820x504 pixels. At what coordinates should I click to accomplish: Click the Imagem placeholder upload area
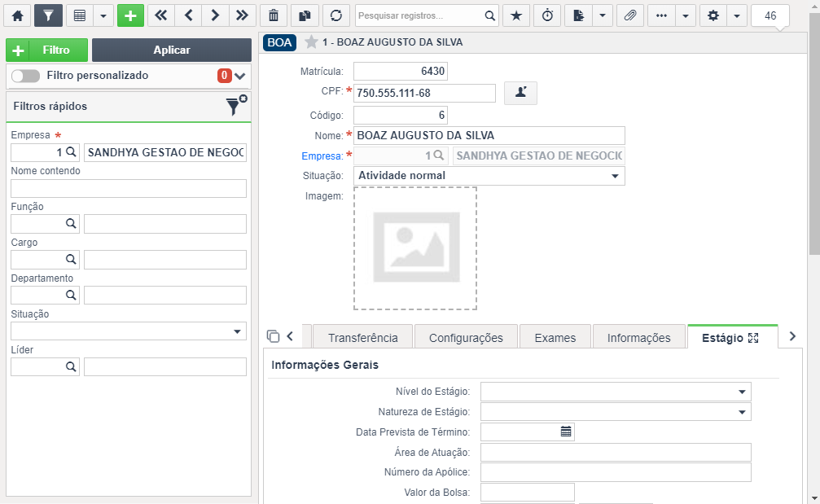[415, 248]
